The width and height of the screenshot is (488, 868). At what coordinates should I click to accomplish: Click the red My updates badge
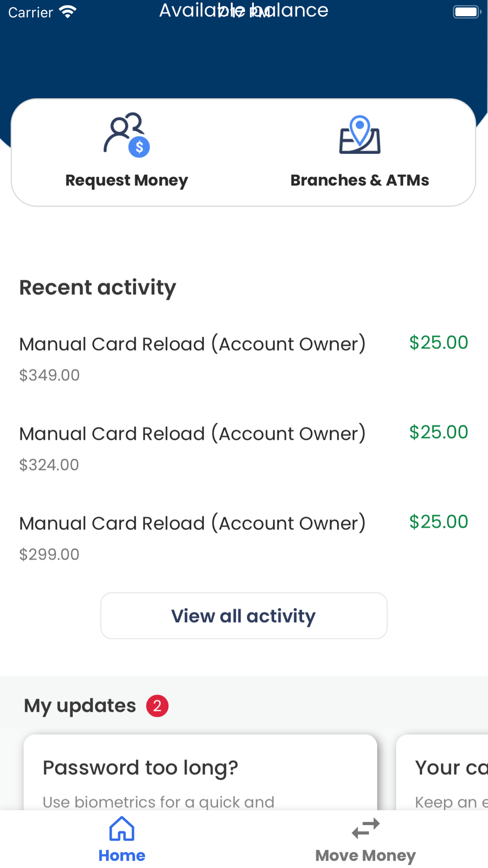pyautogui.click(x=157, y=706)
